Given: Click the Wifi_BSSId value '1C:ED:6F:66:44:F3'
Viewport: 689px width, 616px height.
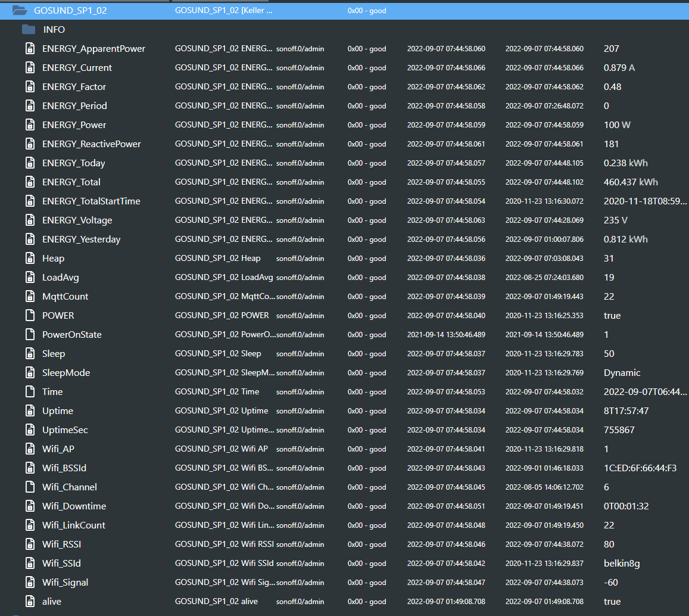Looking at the screenshot, I should (640, 468).
